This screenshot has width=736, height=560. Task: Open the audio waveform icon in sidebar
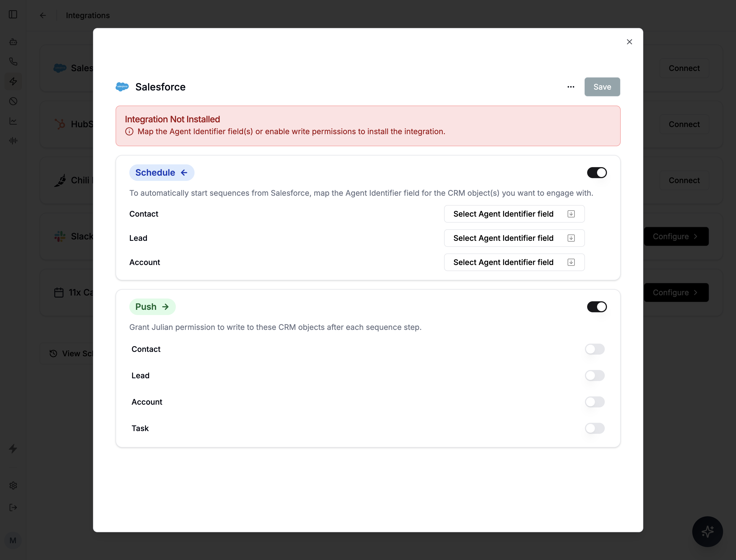pyautogui.click(x=13, y=141)
